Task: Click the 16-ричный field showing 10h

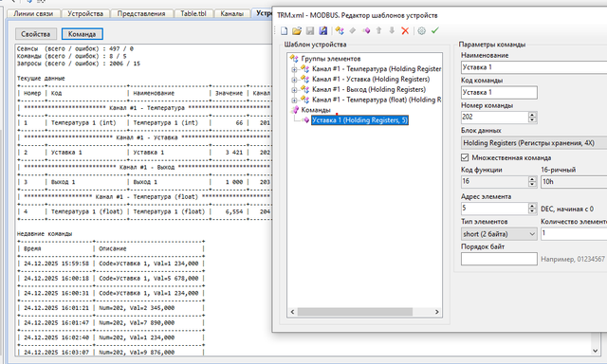Action: click(x=574, y=182)
